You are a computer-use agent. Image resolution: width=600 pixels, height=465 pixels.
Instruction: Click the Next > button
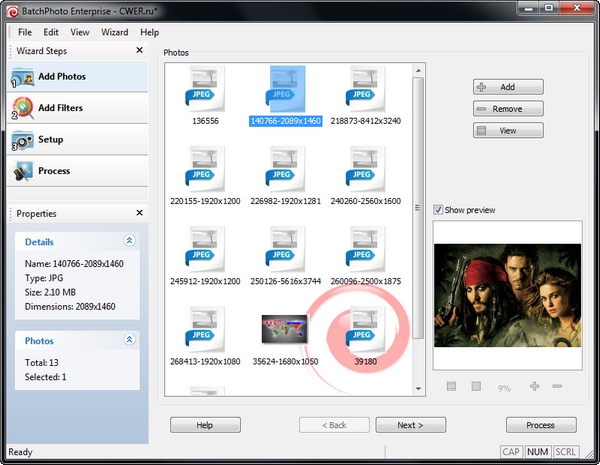(409, 425)
